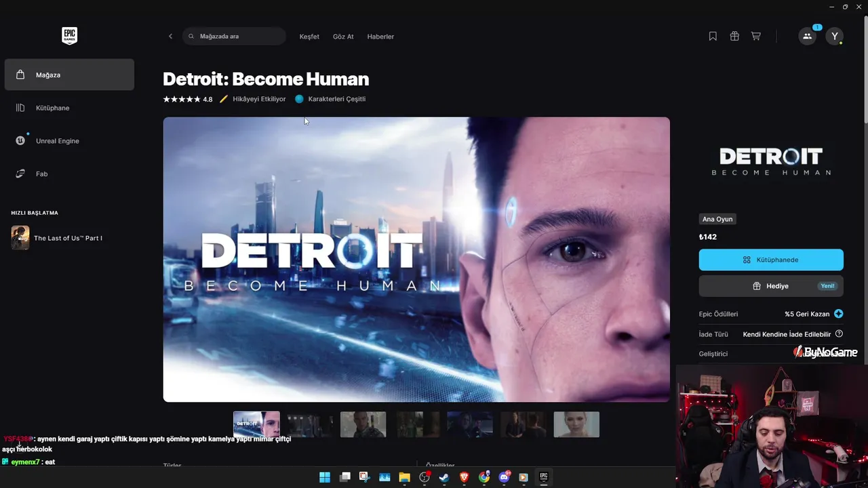Image resolution: width=868 pixels, height=488 pixels.
Task: Select Kütüphane in the sidebar
Action: pyautogui.click(x=69, y=108)
